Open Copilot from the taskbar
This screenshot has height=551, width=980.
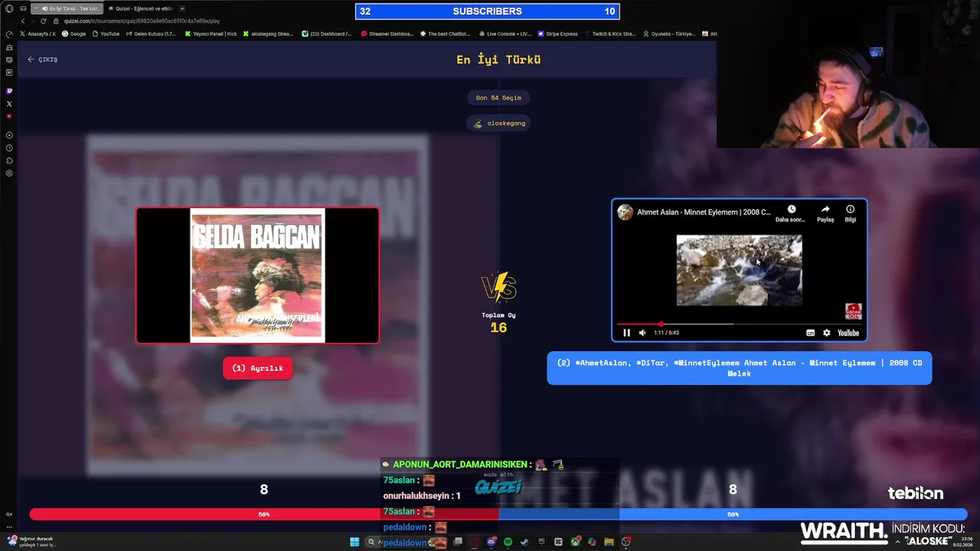coord(592,542)
